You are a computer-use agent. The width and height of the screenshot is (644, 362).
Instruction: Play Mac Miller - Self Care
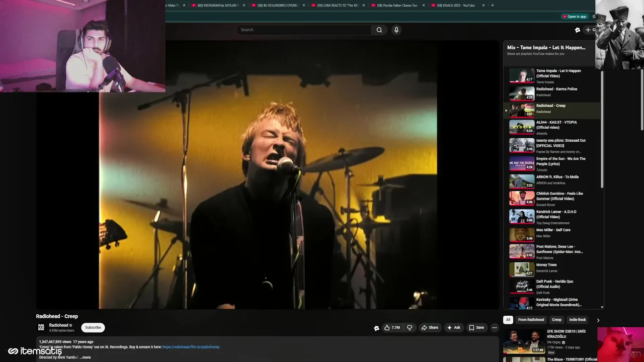552,234
